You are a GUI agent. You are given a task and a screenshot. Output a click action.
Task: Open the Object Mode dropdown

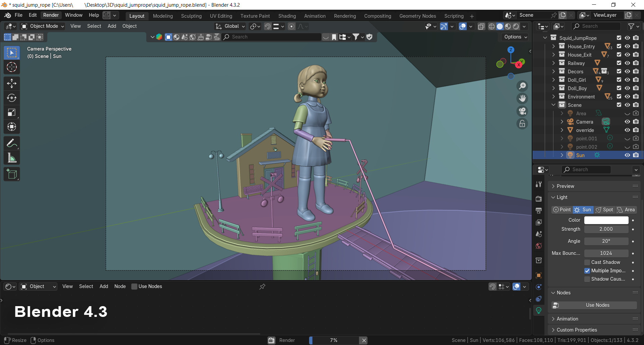pyautogui.click(x=42, y=26)
